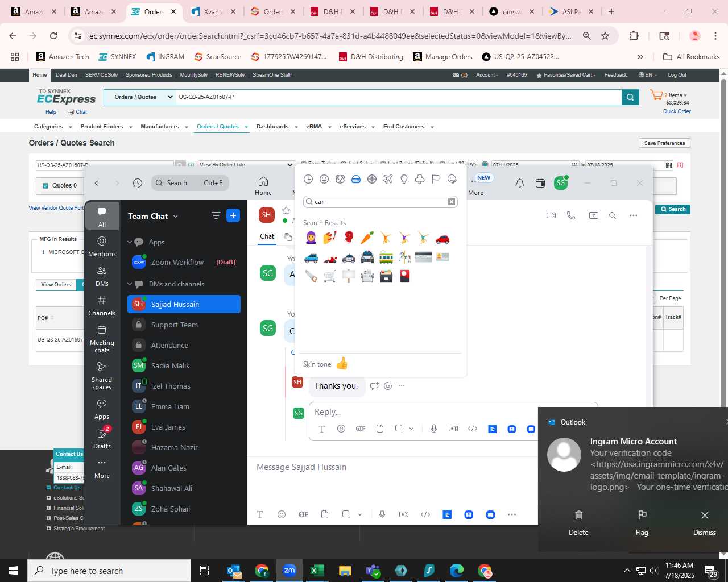Open the Travel airplane emoji category
This screenshot has height=582, width=728.
click(388, 179)
